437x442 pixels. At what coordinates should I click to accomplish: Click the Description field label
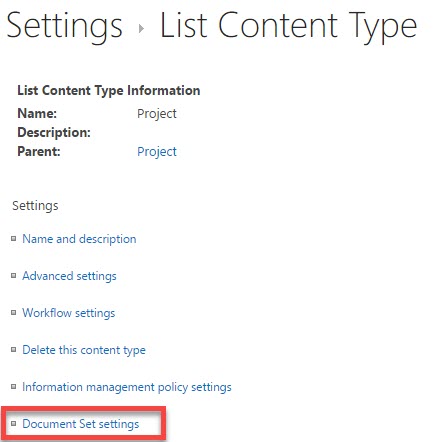[54, 133]
